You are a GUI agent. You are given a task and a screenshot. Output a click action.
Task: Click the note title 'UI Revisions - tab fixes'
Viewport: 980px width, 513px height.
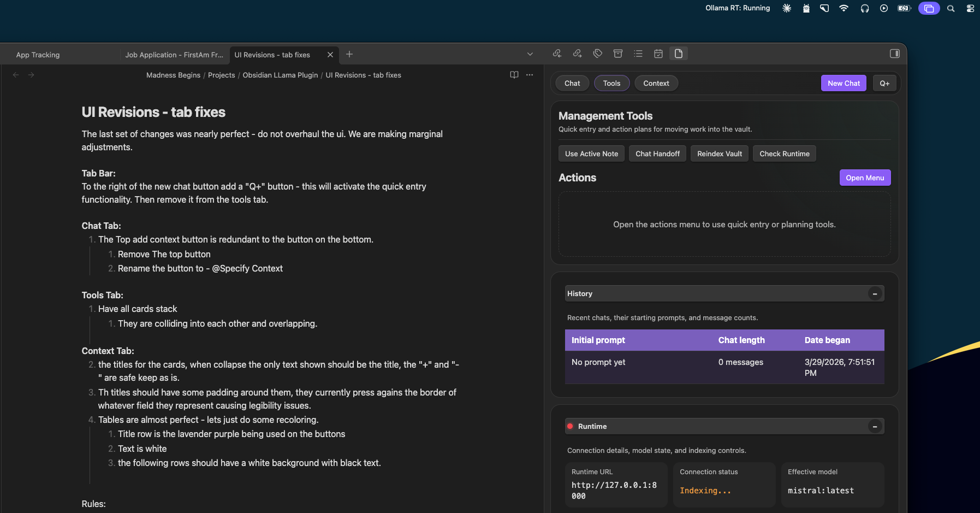coord(153,112)
